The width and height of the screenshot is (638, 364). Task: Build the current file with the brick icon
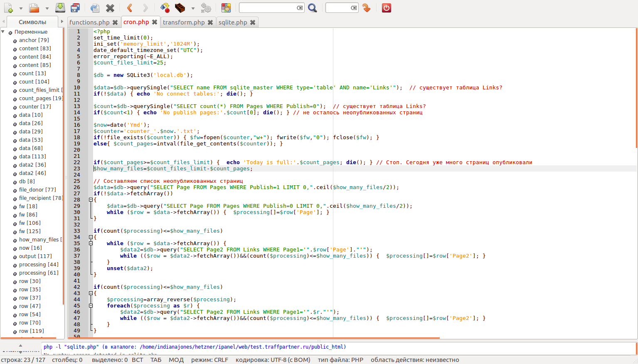click(x=180, y=8)
